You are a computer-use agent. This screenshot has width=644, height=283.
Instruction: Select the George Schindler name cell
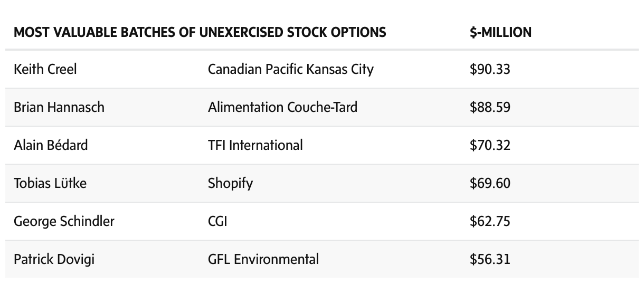(x=64, y=221)
